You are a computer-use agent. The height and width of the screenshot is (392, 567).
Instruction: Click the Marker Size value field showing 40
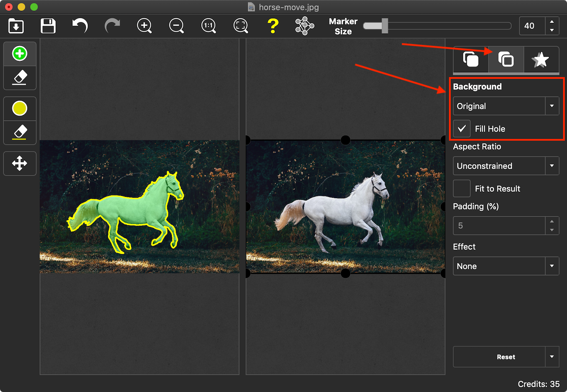532,26
